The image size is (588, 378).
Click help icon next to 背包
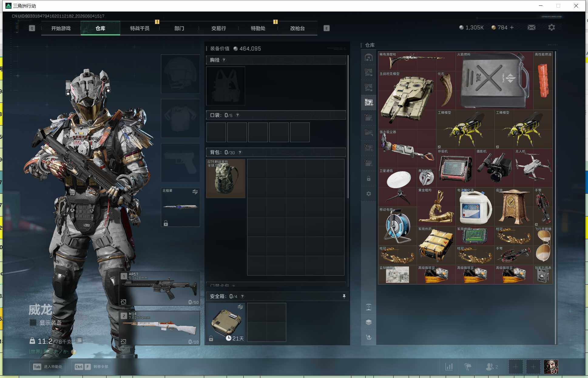[240, 152]
